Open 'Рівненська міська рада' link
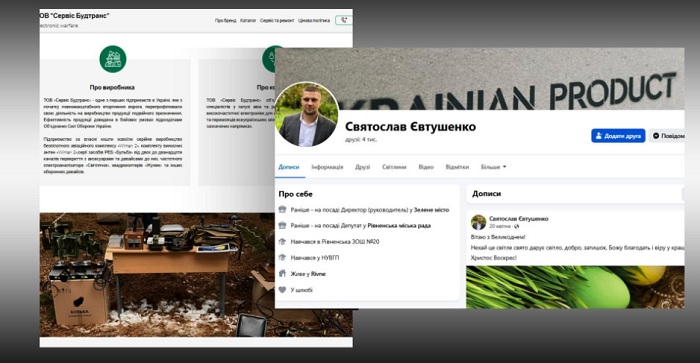 pos(399,226)
